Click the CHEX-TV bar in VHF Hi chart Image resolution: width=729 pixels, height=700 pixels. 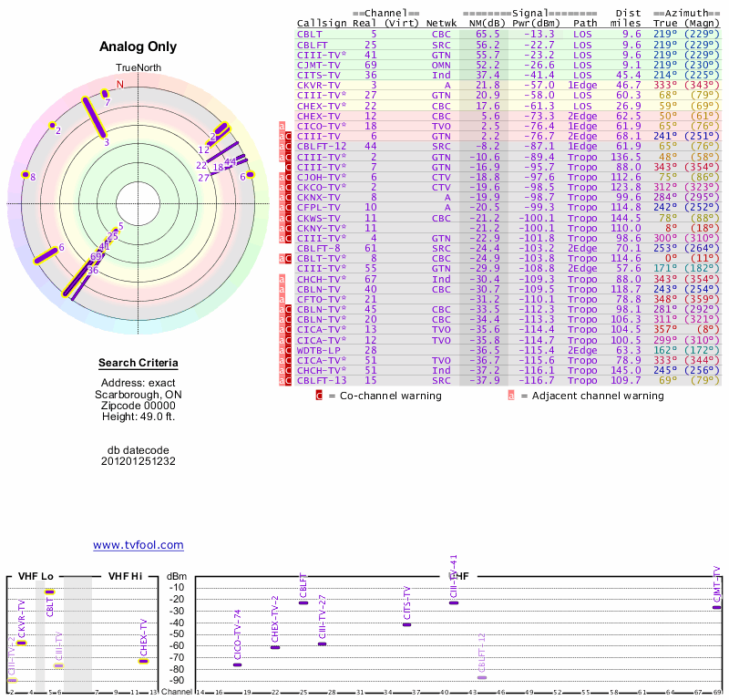[x=144, y=661]
